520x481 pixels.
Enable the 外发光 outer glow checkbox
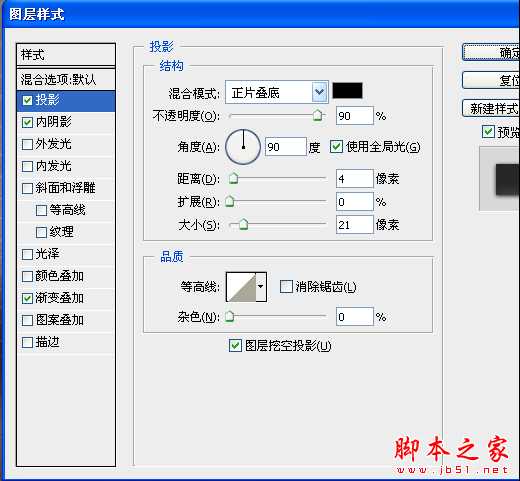(x=27, y=144)
